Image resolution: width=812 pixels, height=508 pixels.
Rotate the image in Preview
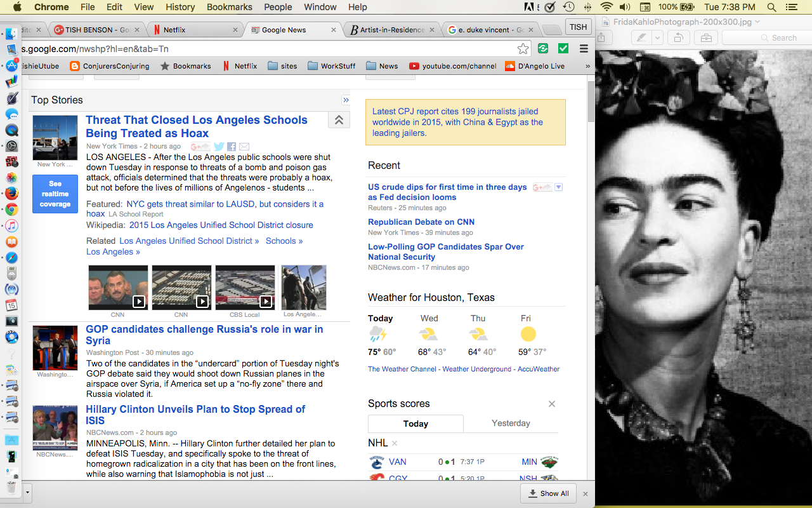678,38
